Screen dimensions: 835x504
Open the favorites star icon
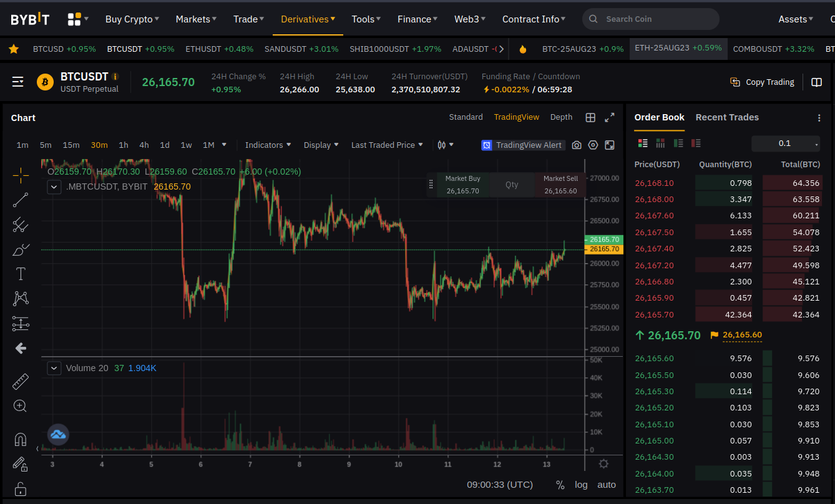click(14, 49)
